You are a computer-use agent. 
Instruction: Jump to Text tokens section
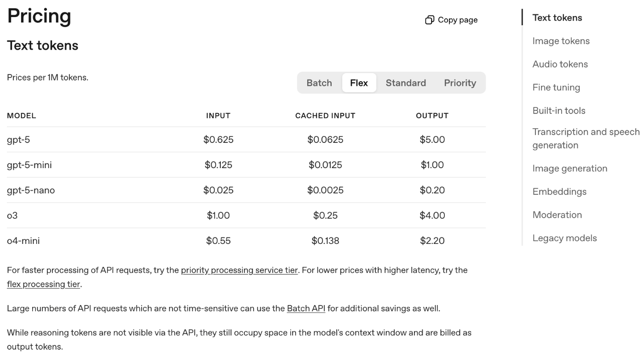[557, 18]
